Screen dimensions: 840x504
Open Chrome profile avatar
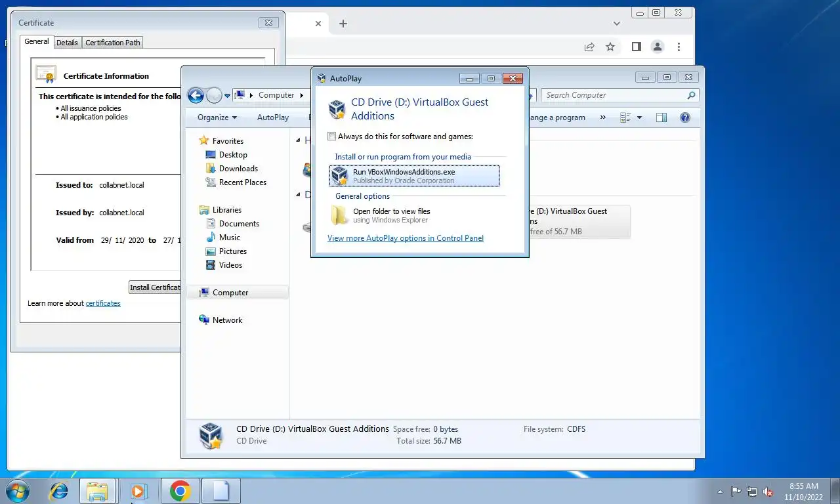tap(657, 47)
